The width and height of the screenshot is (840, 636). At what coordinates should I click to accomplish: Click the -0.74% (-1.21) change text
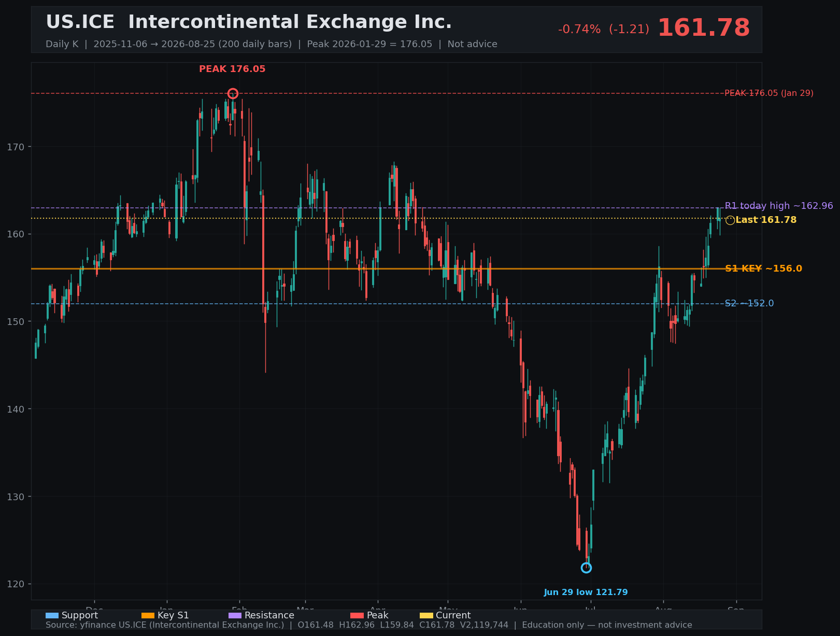point(604,30)
